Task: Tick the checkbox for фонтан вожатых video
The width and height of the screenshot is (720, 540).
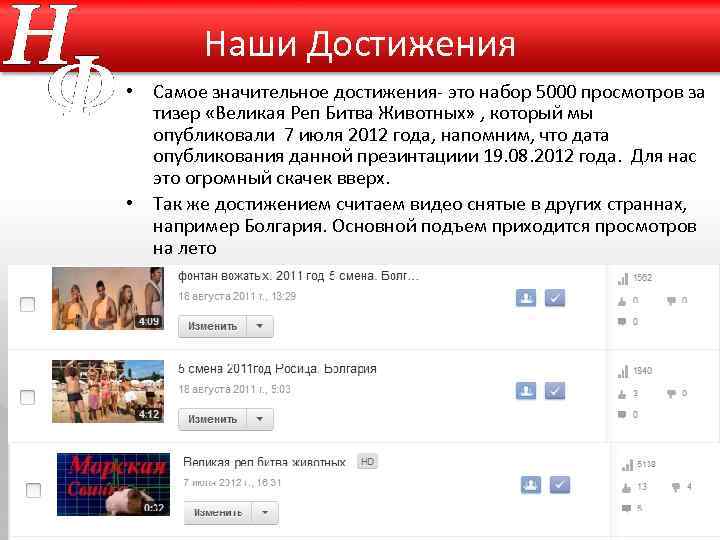Action: pos(28,304)
